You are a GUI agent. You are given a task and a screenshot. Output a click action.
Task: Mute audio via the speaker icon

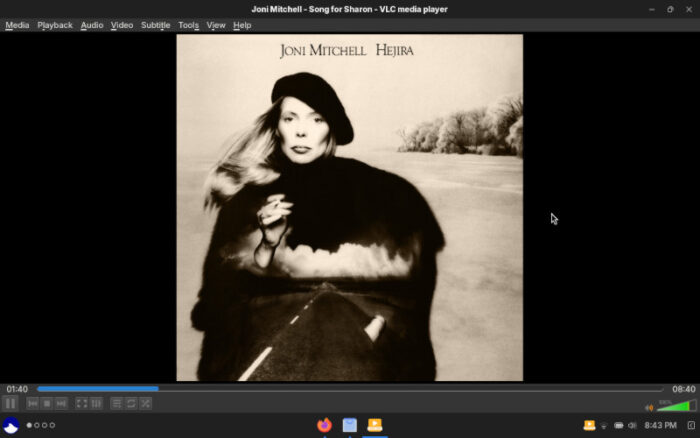click(649, 408)
